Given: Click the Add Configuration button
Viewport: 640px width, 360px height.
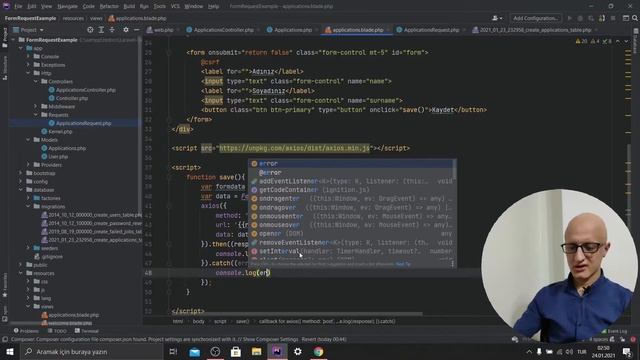Looking at the screenshot, I should (536, 18).
